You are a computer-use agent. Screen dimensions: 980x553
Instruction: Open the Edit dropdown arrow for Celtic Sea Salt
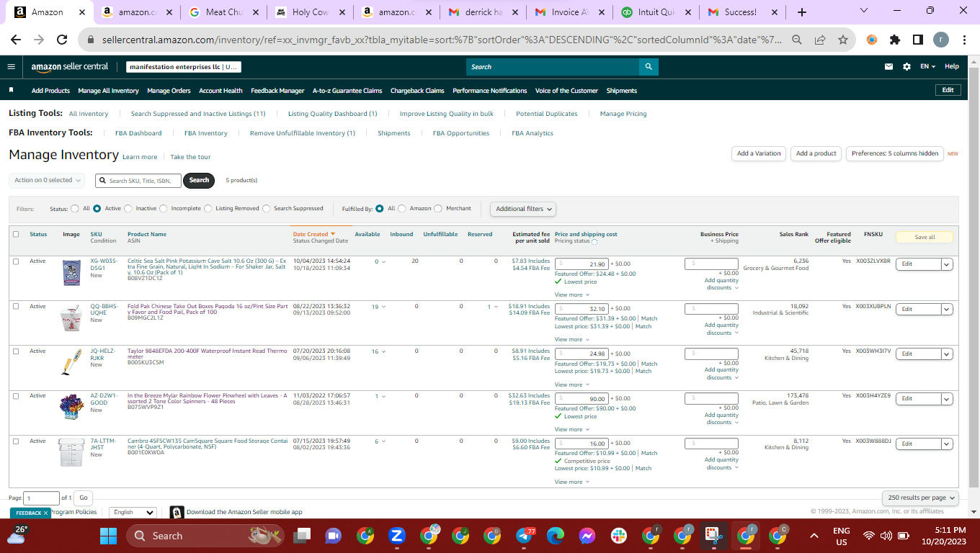(x=947, y=264)
